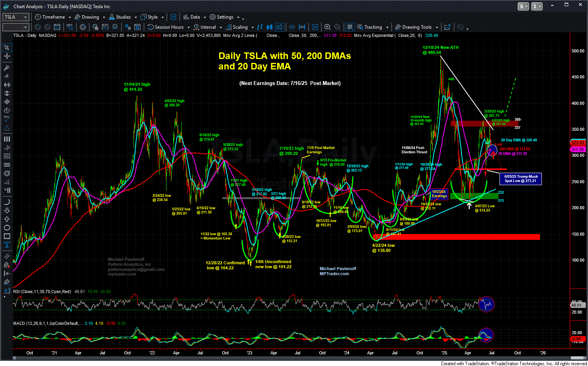Click the empty combo box below TSLA
Screen dimensions: 588x366
(x=16, y=27)
